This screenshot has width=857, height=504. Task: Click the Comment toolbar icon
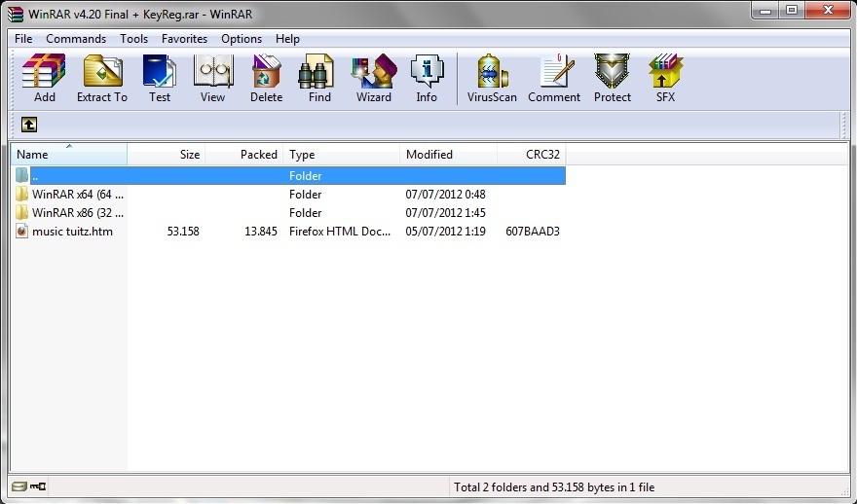[556, 71]
